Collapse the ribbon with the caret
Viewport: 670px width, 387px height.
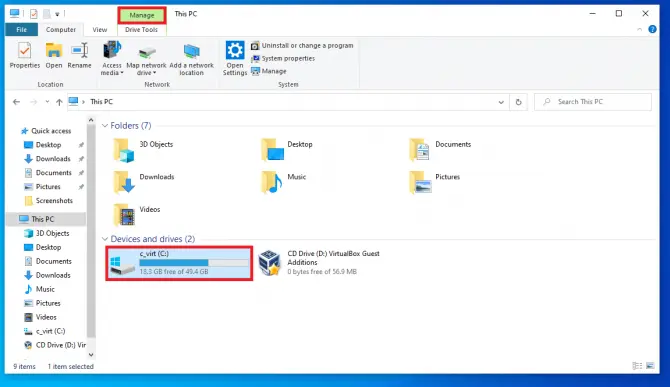[x=639, y=29]
